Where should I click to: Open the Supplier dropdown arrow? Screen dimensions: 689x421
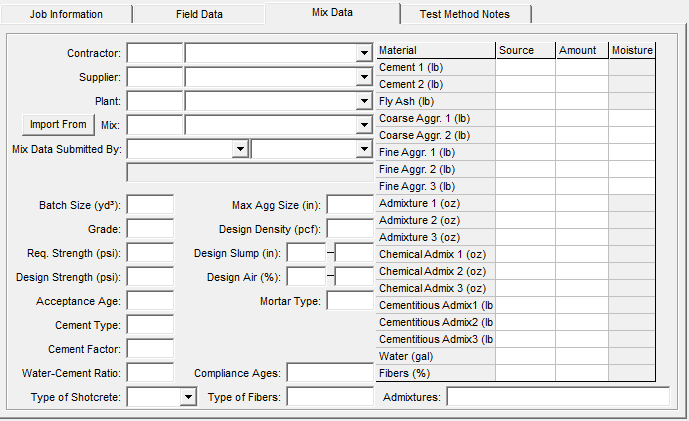(364, 77)
